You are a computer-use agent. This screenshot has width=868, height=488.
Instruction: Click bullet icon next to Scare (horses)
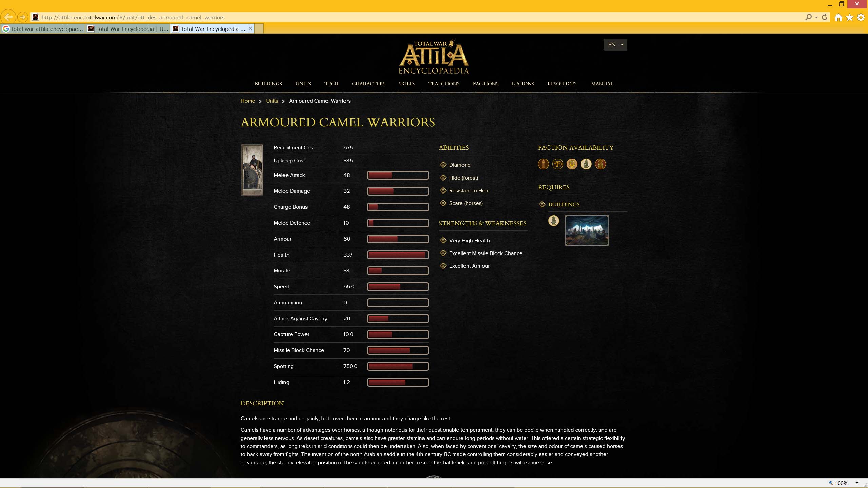click(443, 203)
